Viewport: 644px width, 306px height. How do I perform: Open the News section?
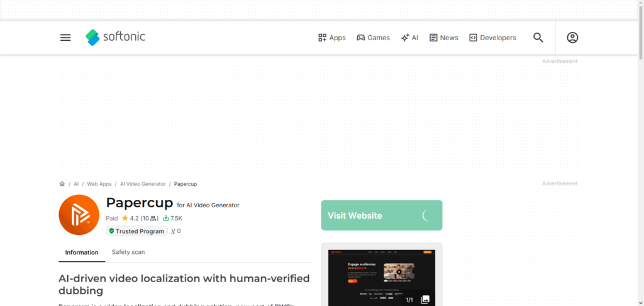[x=443, y=38]
